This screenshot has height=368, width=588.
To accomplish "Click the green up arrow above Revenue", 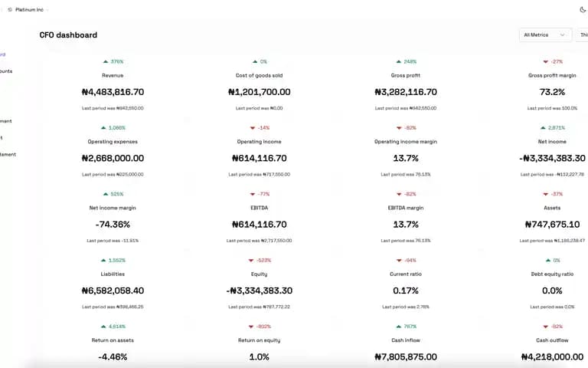I will point(106,61).
